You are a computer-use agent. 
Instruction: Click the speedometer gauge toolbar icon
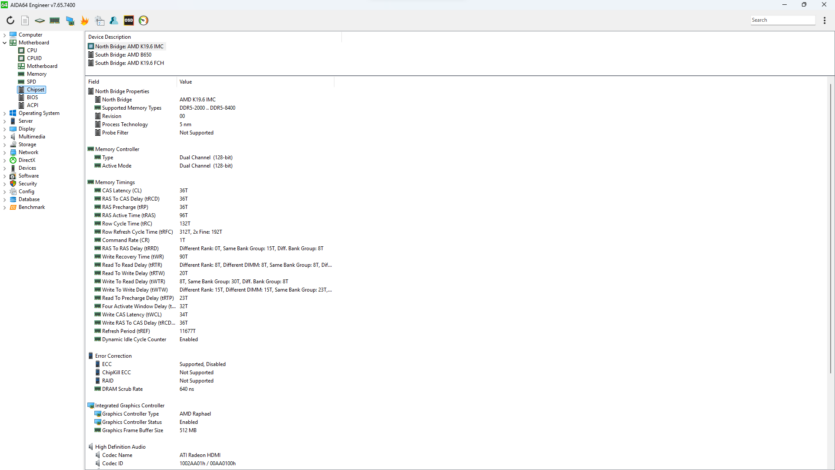pyautogui.click(x=144, y=20)
